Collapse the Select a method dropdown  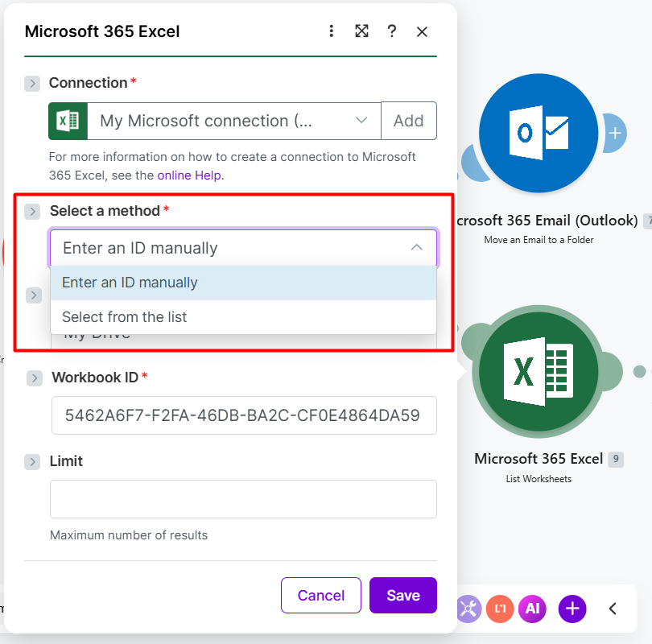416,248
